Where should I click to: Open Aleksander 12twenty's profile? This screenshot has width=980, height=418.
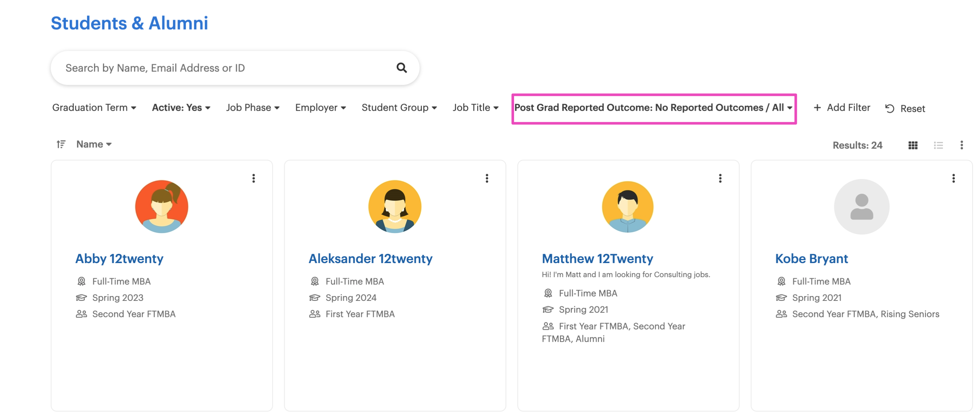[x=370, y=259]
